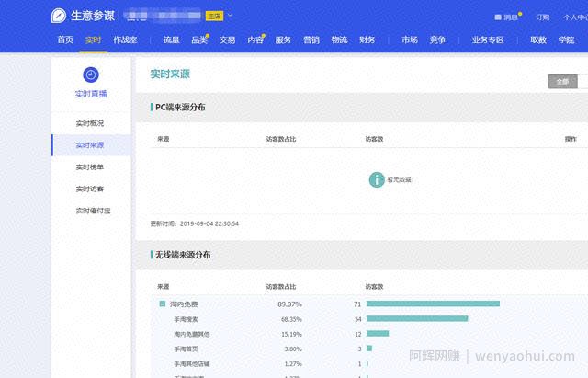Click the 无线端来源分布 section heading
588x378 pixels.
pyautogui.click(x=183, y=255)
